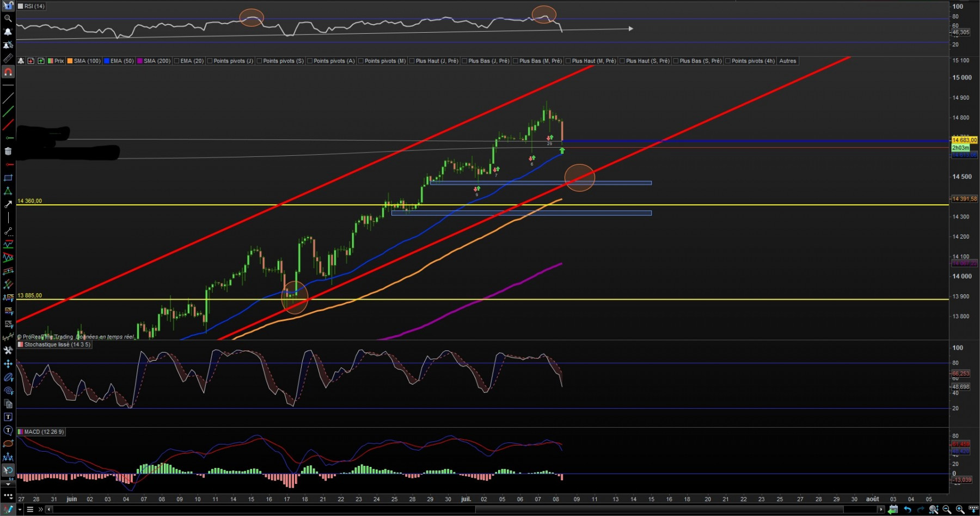Click the blue undo arrow icon
Viewport: 980px width, 516px height.
pos(907,509)
